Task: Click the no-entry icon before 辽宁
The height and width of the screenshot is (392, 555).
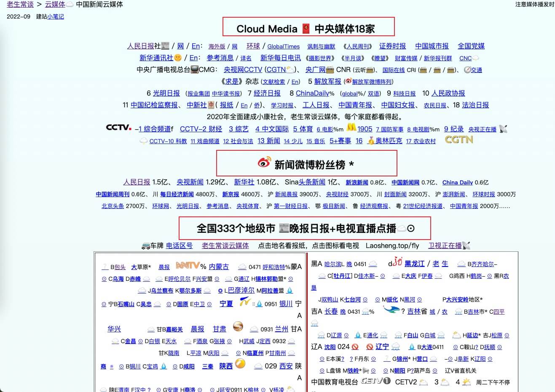Action: coord(370,347)
